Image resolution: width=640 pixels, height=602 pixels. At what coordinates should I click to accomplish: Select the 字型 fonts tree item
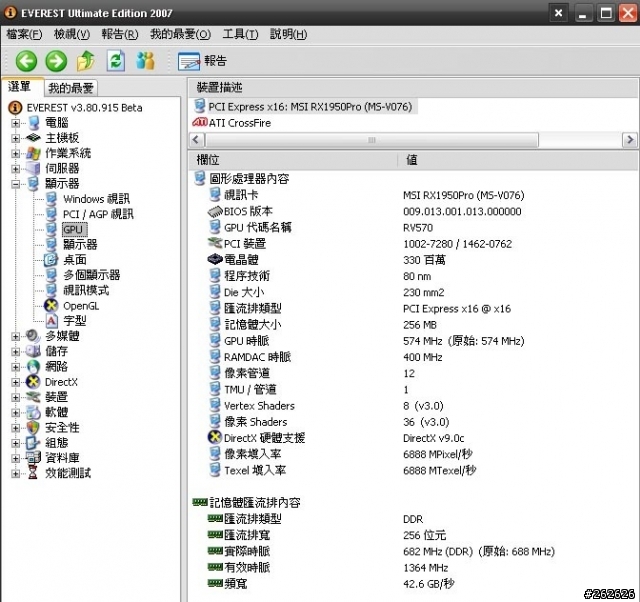[74, 321]
